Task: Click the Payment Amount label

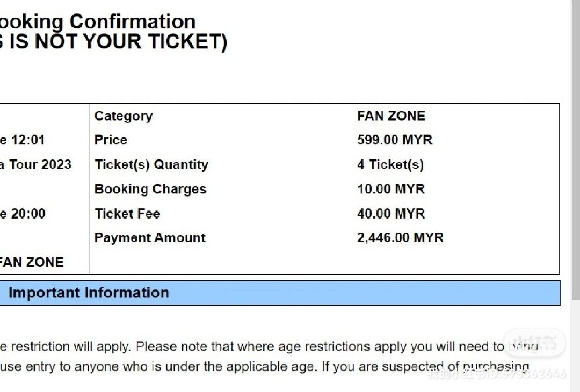Action: click(150, 238)
